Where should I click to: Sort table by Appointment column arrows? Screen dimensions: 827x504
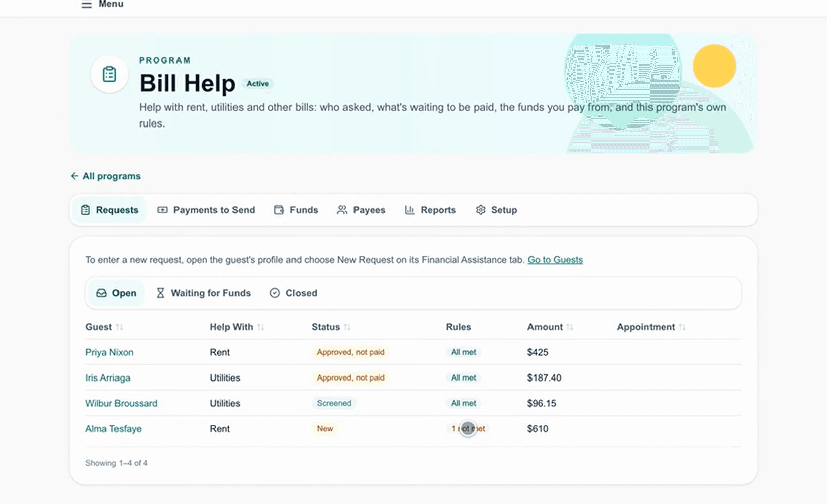pyautogui.click(x=682, y=327)
